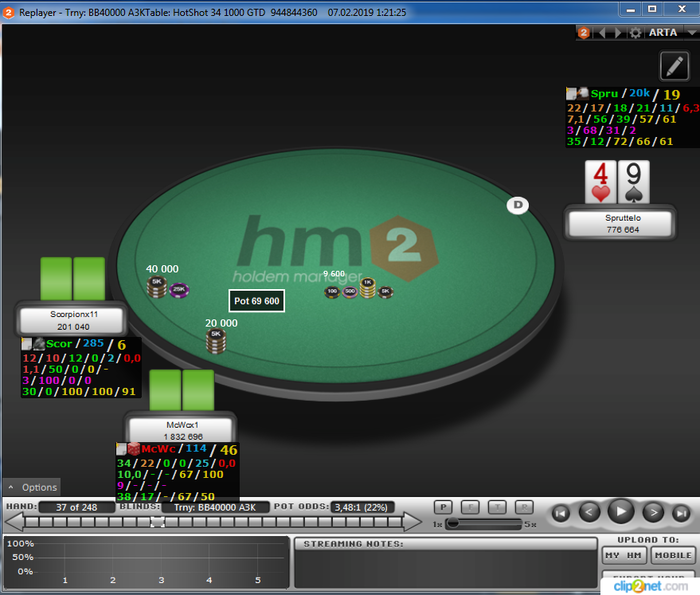Image resolution: width=700 pixels, height=595 pixels.
Task: Step back one action
Action: (589, 512)
